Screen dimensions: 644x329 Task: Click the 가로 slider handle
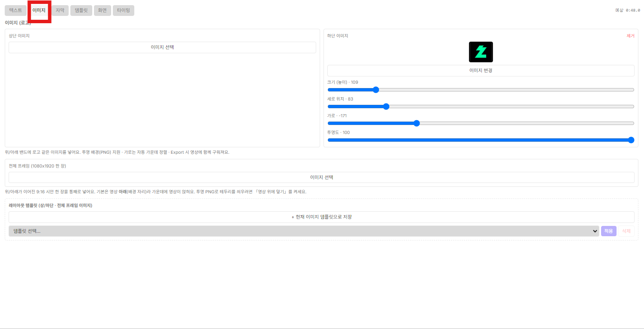[416, 123]
